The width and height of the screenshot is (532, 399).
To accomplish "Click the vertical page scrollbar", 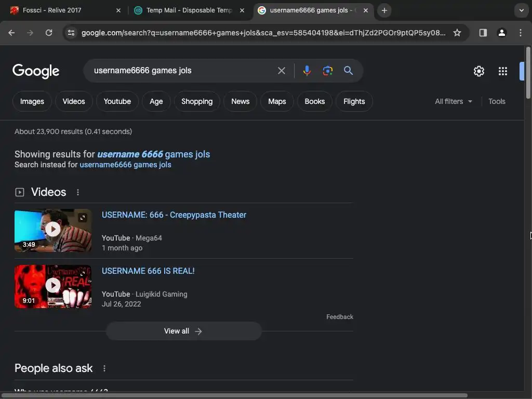I will click(x=528, y=73).
